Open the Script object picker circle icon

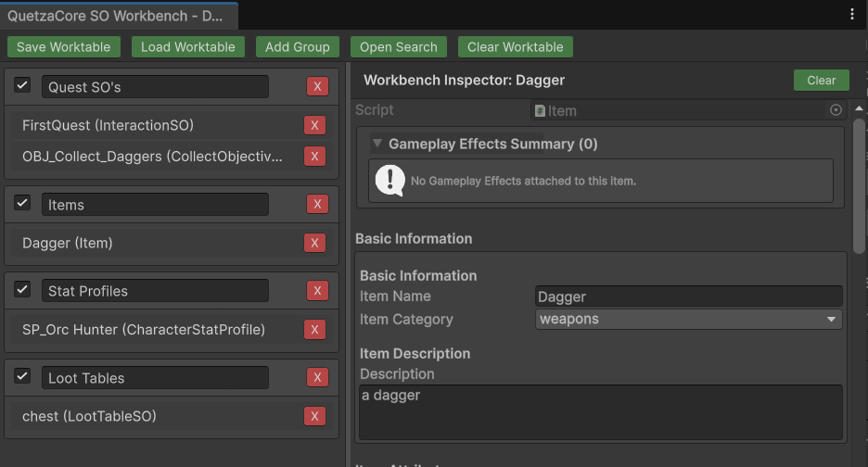coord(836,110)
